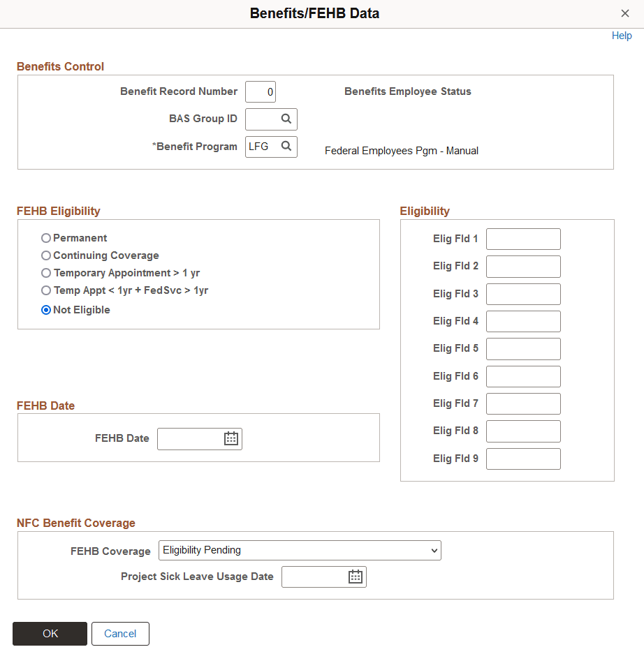Viewport: 644px width, 654px height.
Task: Click the OK button
Action: point(50,633)
